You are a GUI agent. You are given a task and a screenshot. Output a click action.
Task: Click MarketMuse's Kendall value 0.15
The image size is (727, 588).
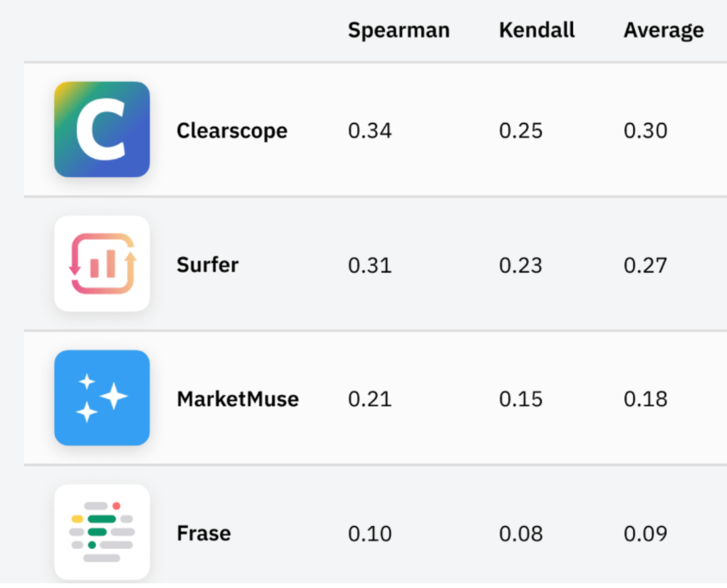pyautogui.click(x=521, y=399)
